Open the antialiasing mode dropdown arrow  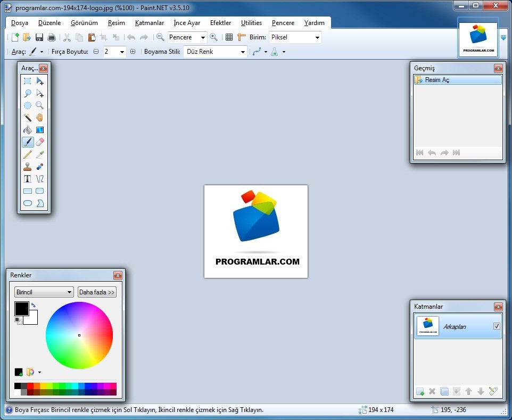[x=266, y=52]
